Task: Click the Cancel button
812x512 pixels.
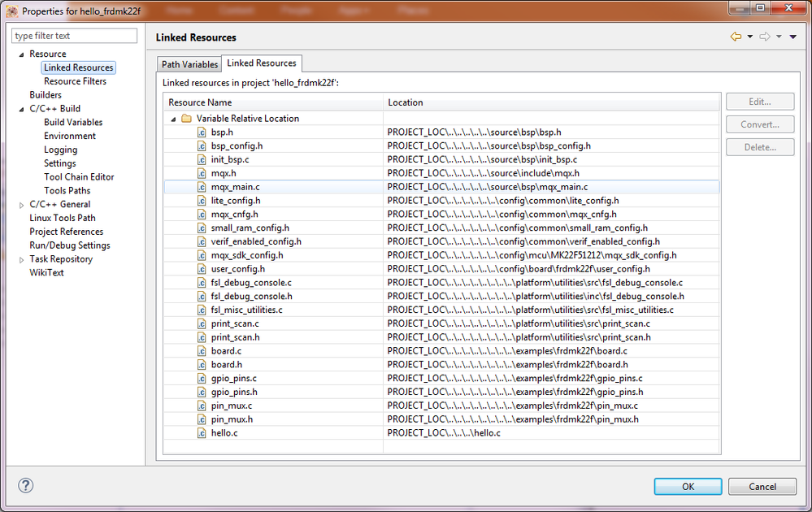Action: tap(762, 487)
